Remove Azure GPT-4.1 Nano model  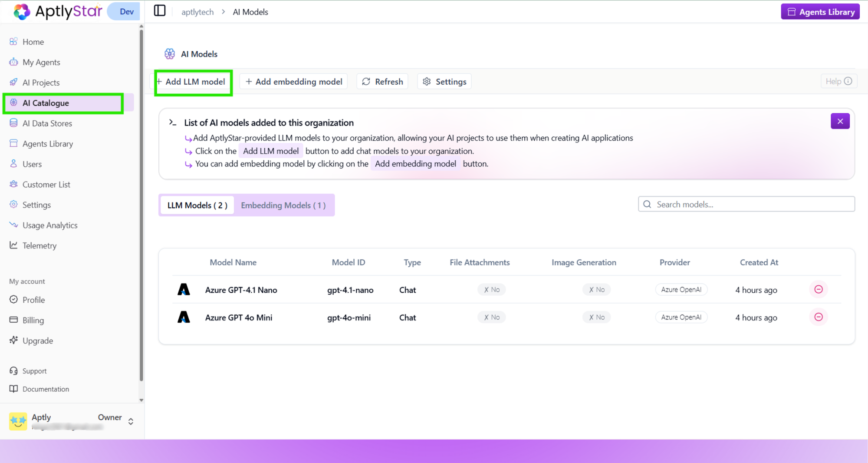(819, 289)
